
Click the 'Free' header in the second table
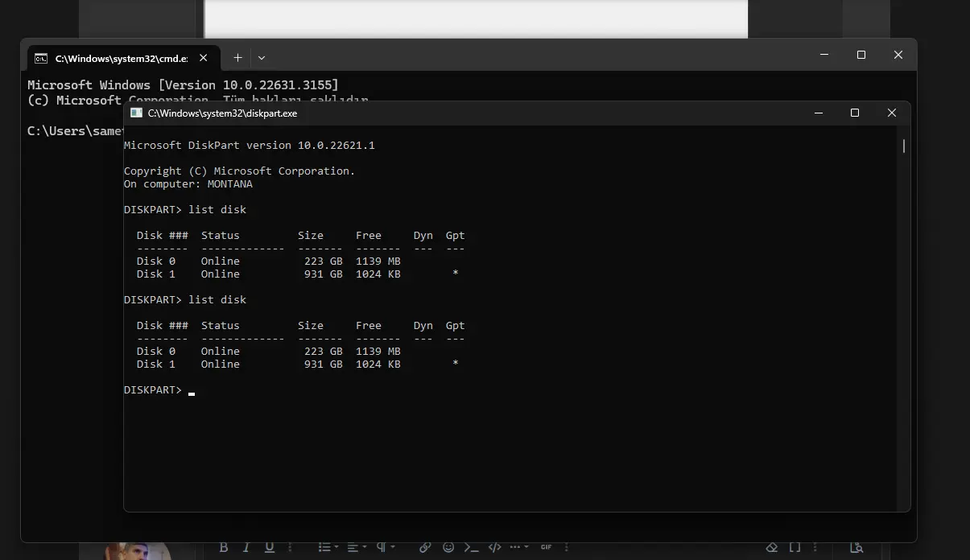coord(369,326)
